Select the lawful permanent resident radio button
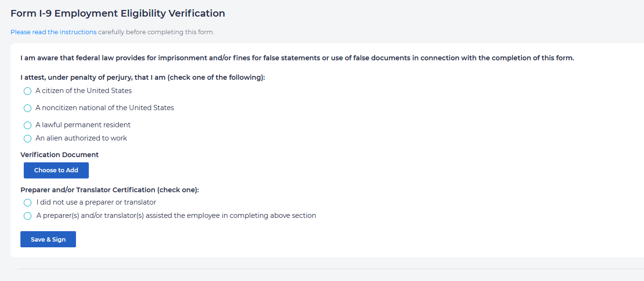 pyautogui.click(x=28, y=125)
